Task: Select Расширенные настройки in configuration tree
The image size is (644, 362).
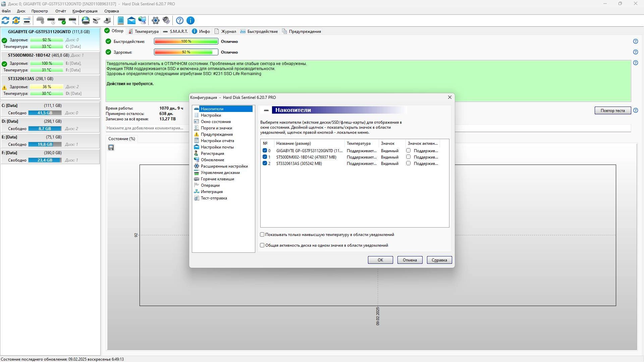Action: point(224,166)
